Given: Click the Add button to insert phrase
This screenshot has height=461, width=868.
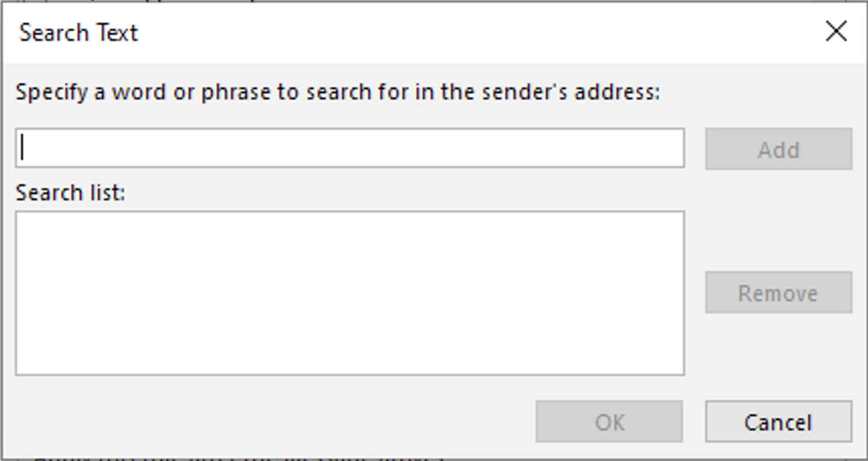Looking at the screenshot, I should [x=778, y=150].
